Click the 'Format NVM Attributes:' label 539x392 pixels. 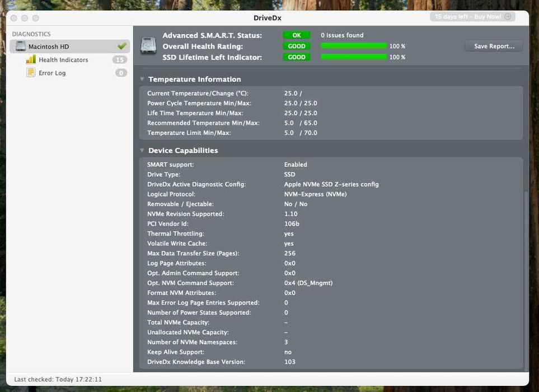coord(181,293)
